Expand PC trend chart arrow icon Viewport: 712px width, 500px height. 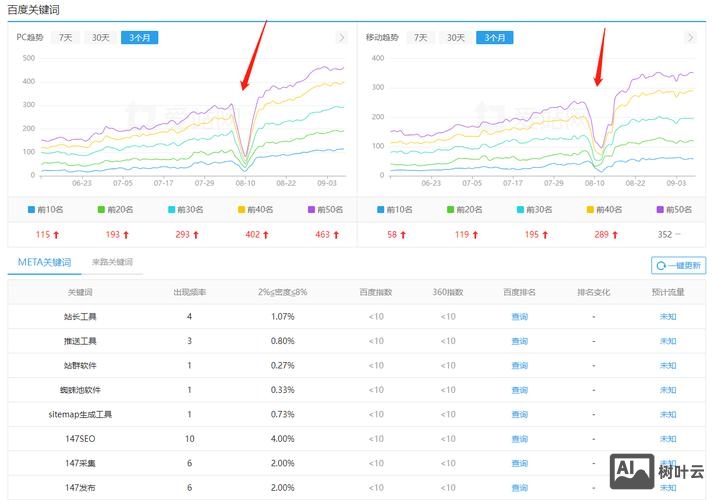tap(341, 38)
